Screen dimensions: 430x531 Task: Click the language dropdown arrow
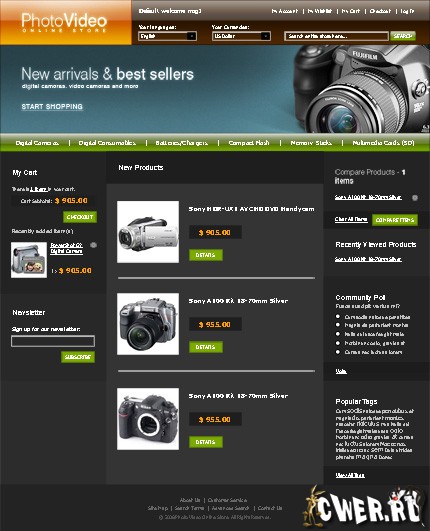point(192,36)
